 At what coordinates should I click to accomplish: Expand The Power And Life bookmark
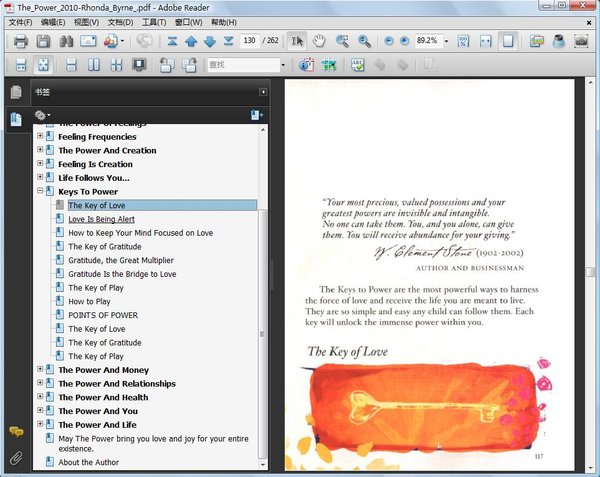tap(40, 424)
